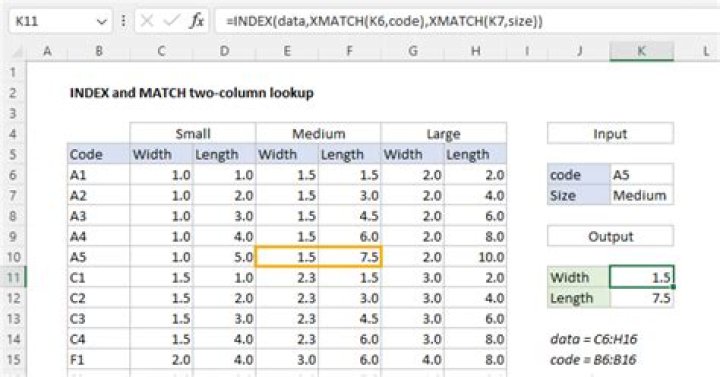Select column J header
720x377 pixels.
(x=579, y=51)
